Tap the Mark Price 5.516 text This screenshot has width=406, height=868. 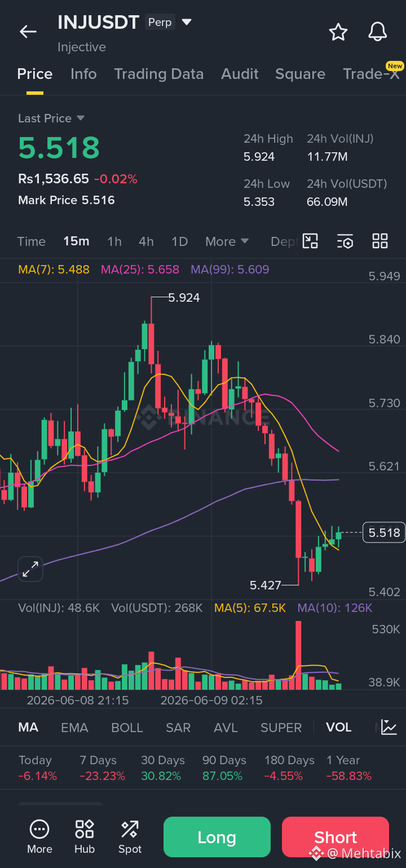coord(67,200)
